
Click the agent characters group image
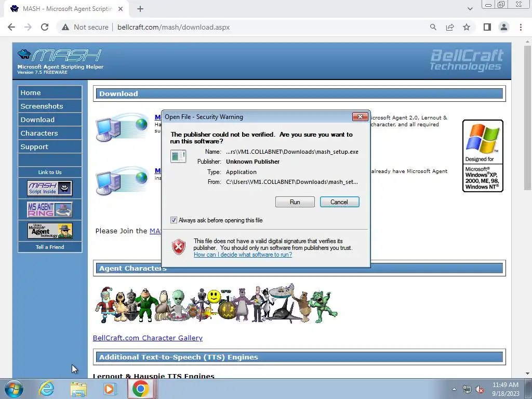(216, 304)
